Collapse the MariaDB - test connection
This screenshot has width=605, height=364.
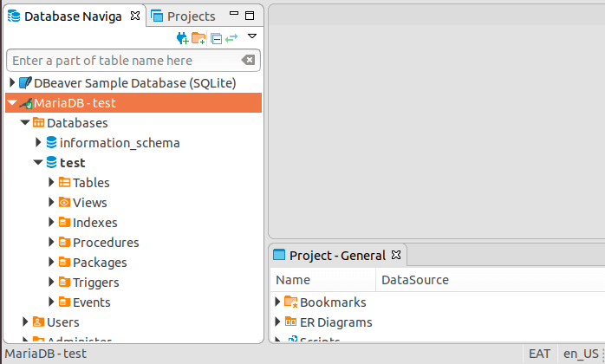12,102
